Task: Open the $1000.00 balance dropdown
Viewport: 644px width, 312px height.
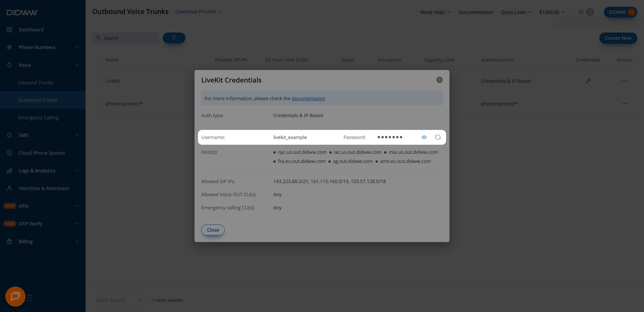Action: pyautogui.click(x=552, y=12)
